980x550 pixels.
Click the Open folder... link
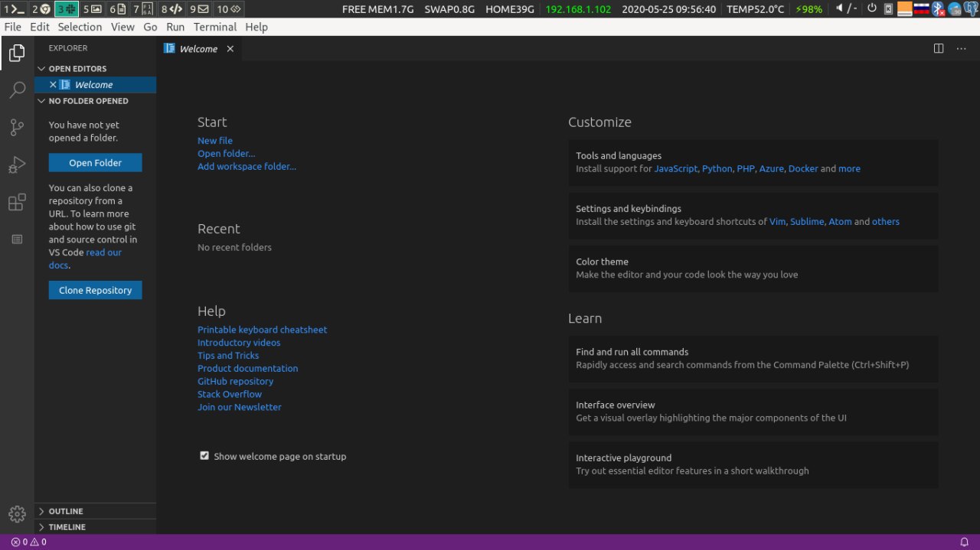(227, 154)
